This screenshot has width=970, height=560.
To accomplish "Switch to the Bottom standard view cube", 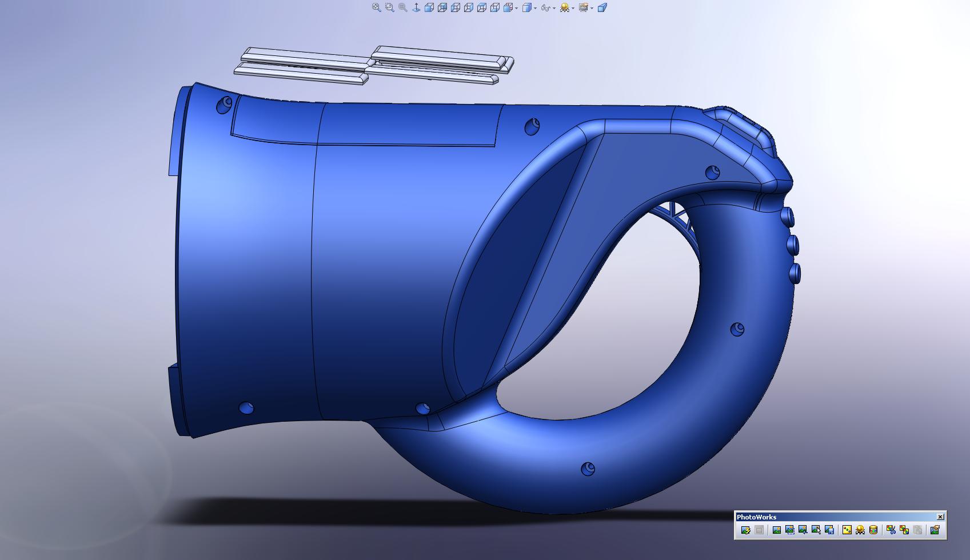I will (495, 7).
